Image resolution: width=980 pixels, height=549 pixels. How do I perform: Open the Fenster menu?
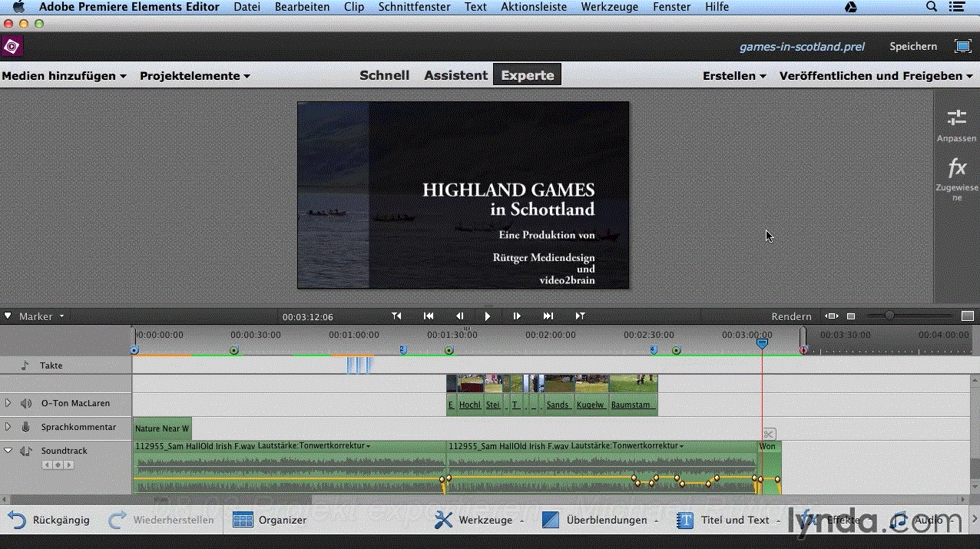tap(671, 7)
